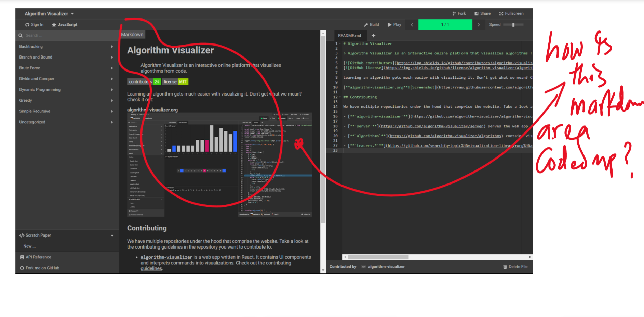Click the green 1 / 1 progress bar
Screen dimensions: 644x317
click(x=445, y=25)
